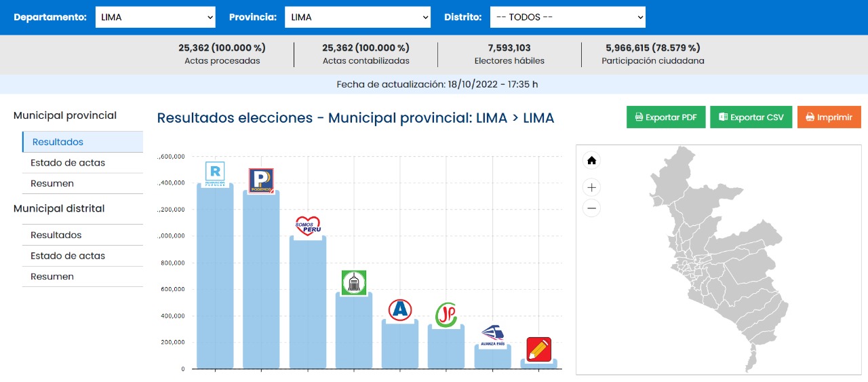The width and height of the screenshot is (868, 382).
Task: Click the tallest bar for Renovación Popular
Action: pyautogui.click(x=215, y=276)
